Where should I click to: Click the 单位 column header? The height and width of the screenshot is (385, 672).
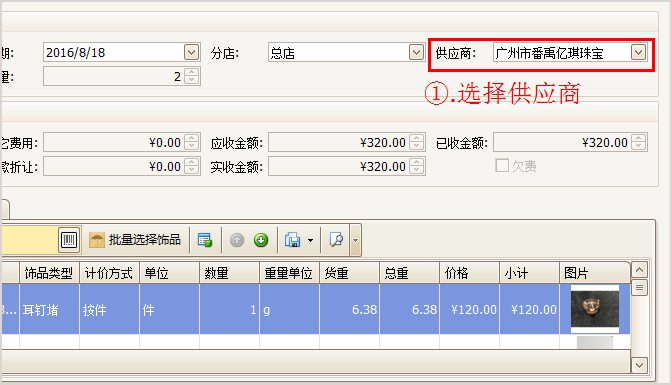(169, 273)
